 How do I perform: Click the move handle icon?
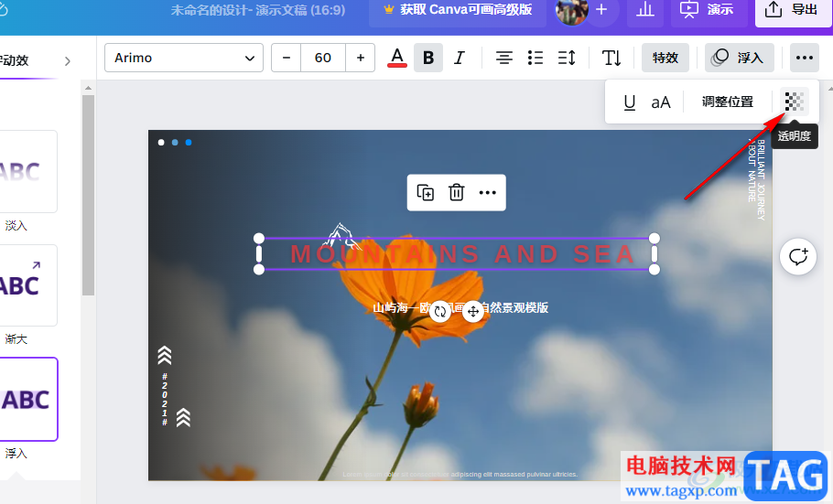click(x=473, y=312)
